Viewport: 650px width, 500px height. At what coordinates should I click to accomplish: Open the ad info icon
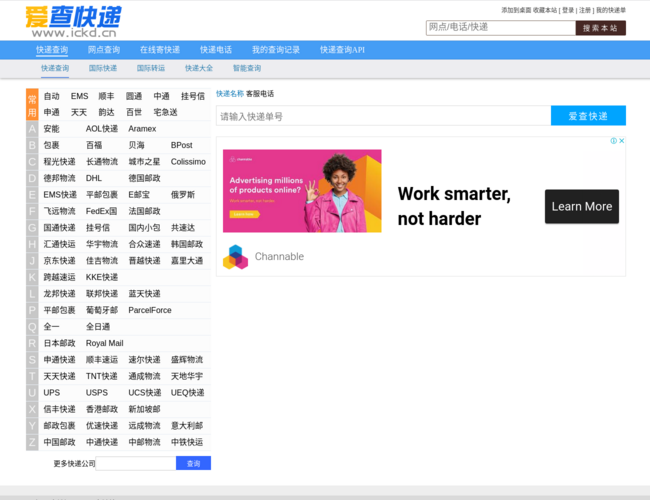[x=614, y=141]
